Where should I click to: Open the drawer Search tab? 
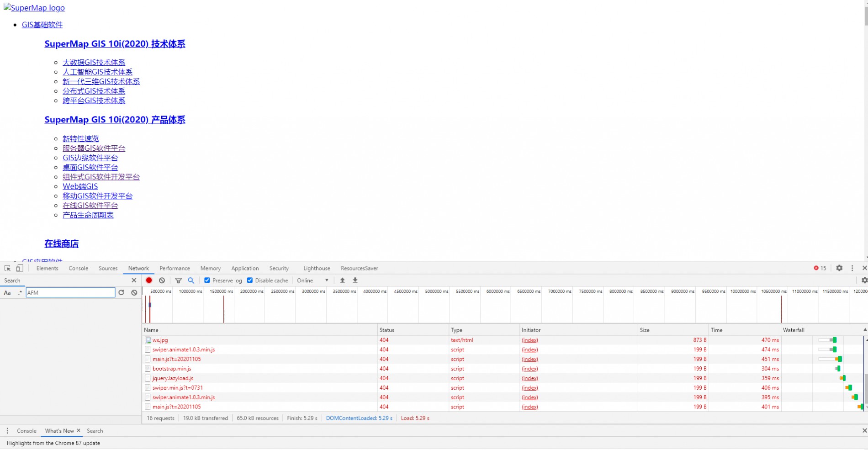tap(95, 431)
